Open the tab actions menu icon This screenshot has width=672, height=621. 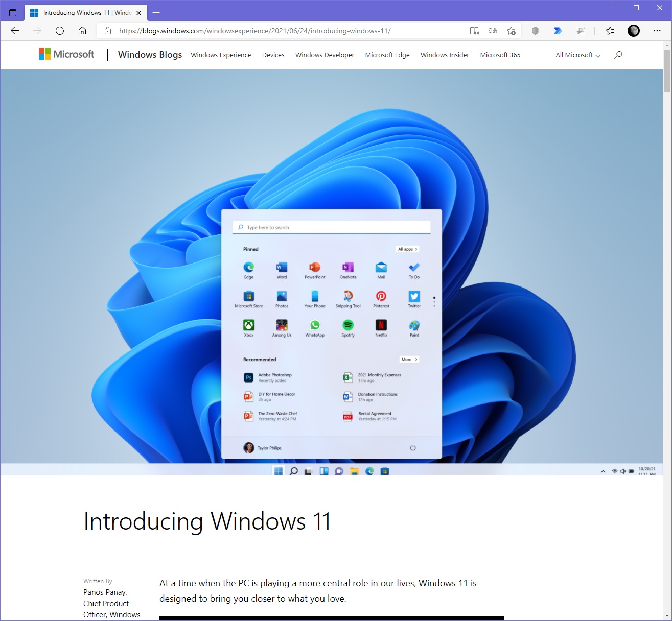(13, 13)
